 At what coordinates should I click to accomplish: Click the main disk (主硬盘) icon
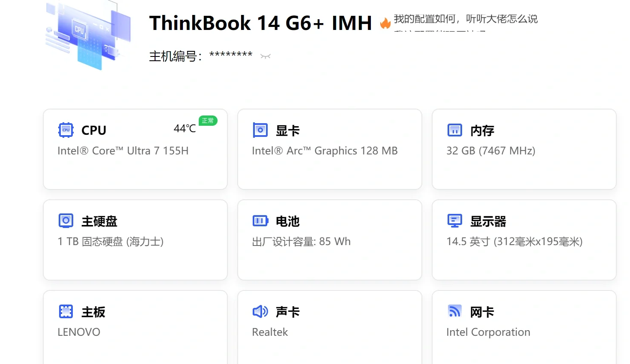[66, 221]
